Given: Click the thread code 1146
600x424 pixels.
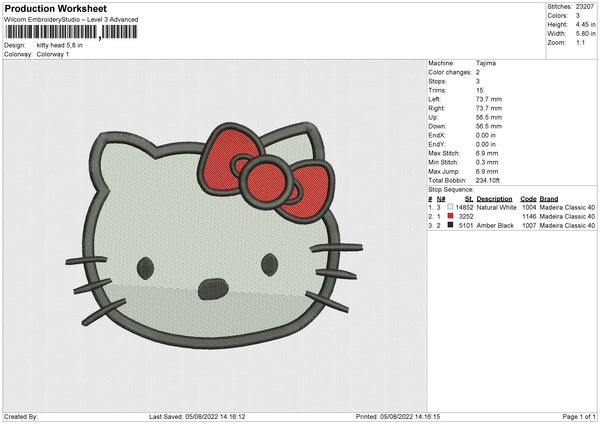Looking at the screenshot, I should coord(529,217).
